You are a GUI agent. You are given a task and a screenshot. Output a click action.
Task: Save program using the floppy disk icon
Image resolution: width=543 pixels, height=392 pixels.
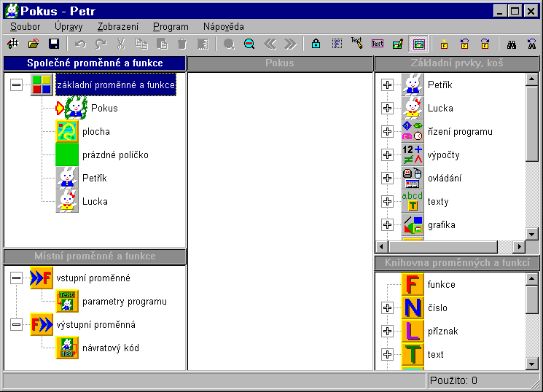coord(53,44)
